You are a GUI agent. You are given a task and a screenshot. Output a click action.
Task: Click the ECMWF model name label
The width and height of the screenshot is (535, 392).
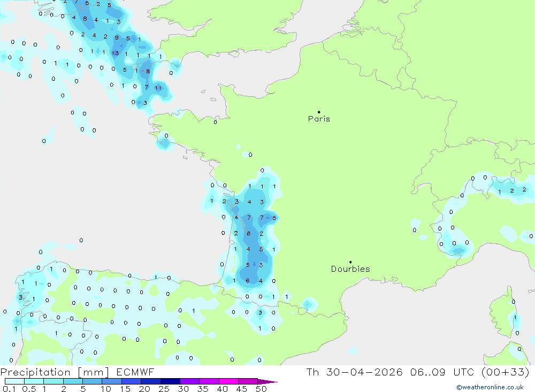[x=135, y=372]
